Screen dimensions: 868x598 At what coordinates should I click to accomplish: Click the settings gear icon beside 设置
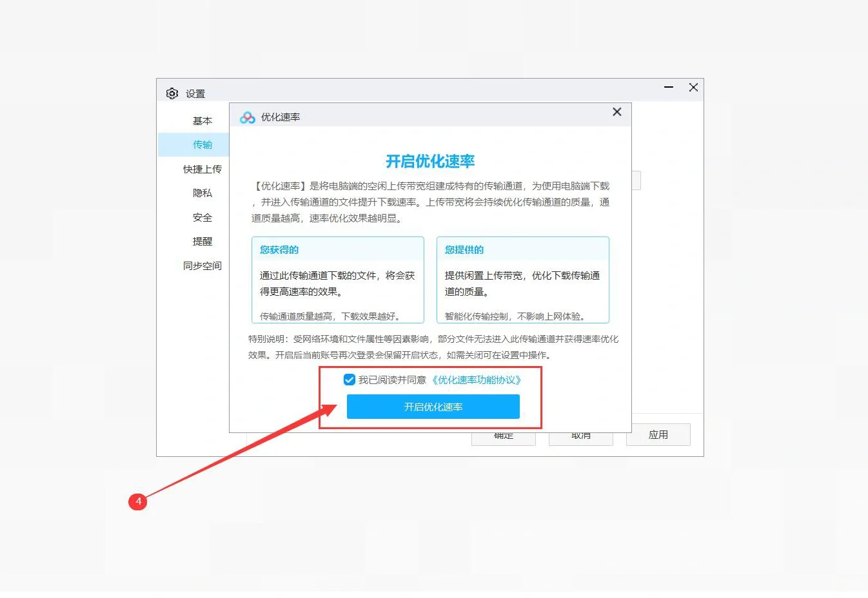tap(172, 93)
